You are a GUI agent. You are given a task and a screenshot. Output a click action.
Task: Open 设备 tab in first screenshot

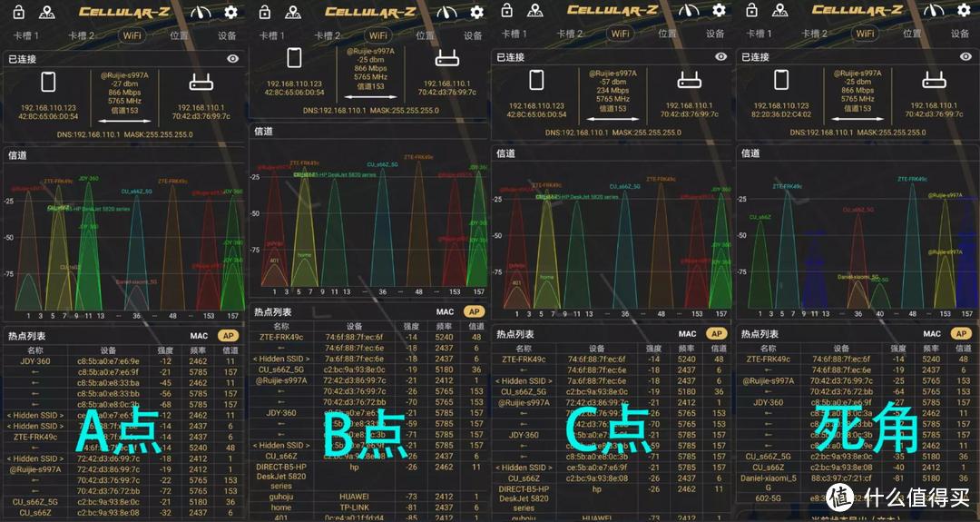227,35
